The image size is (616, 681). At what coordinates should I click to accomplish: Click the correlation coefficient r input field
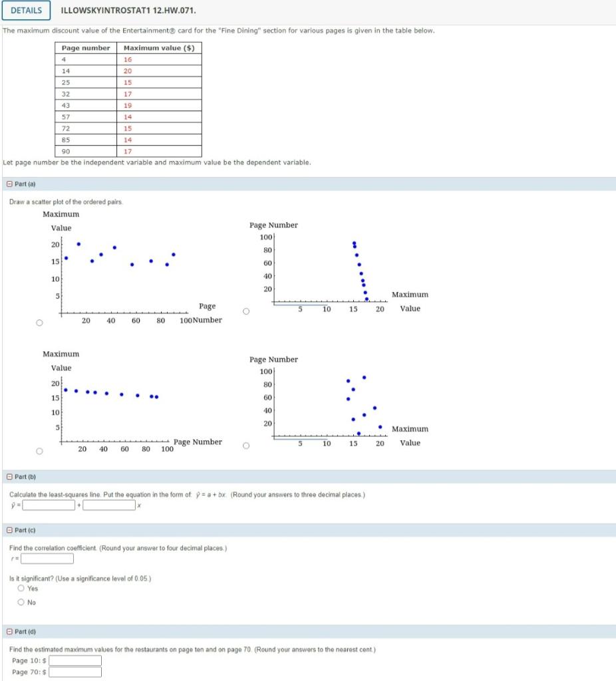(x=47, y=559)
